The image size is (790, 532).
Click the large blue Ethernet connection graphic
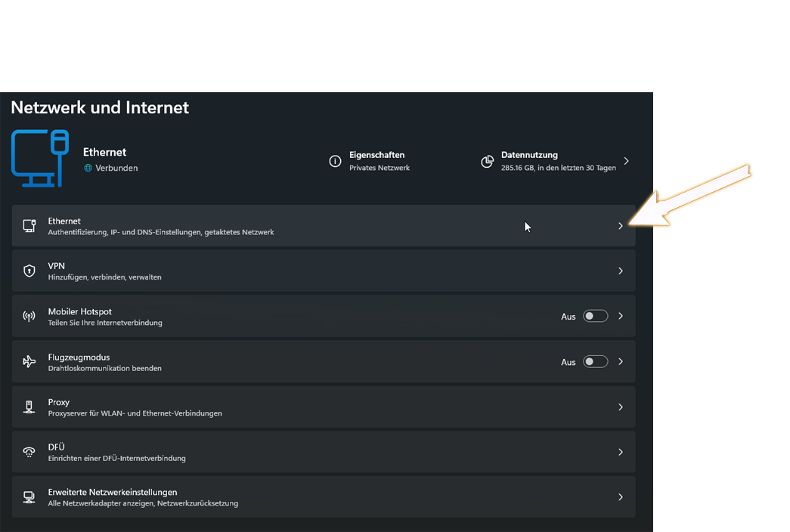pos(39,158)
